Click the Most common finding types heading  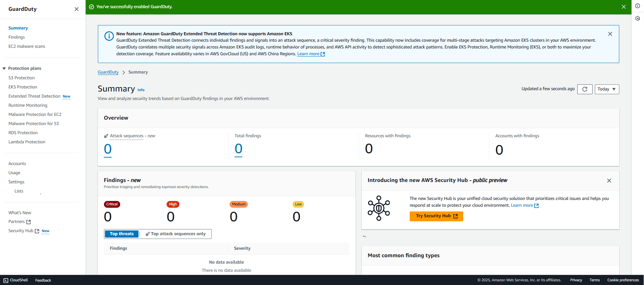404,256
